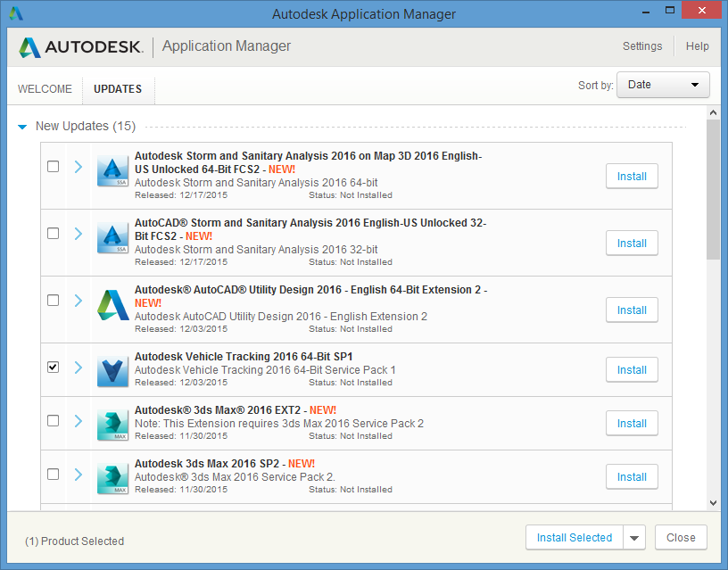
Task: Switch to the UPDATES tab
Action: 118,88
